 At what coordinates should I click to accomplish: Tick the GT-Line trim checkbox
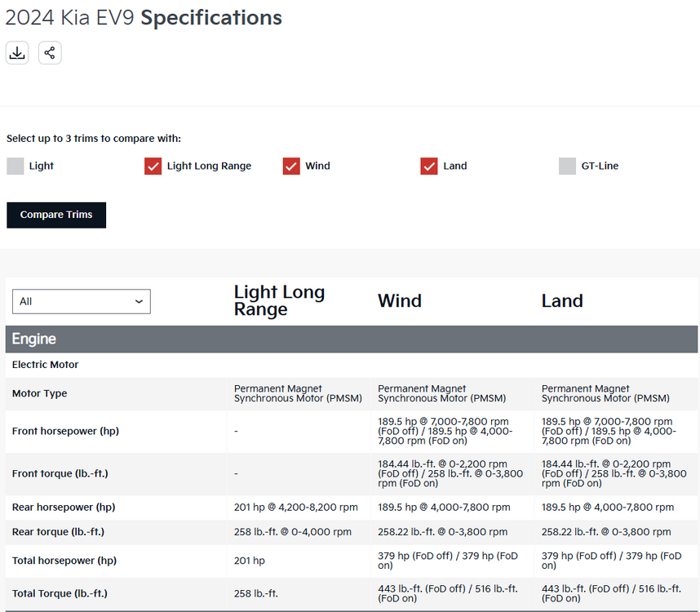568,166
